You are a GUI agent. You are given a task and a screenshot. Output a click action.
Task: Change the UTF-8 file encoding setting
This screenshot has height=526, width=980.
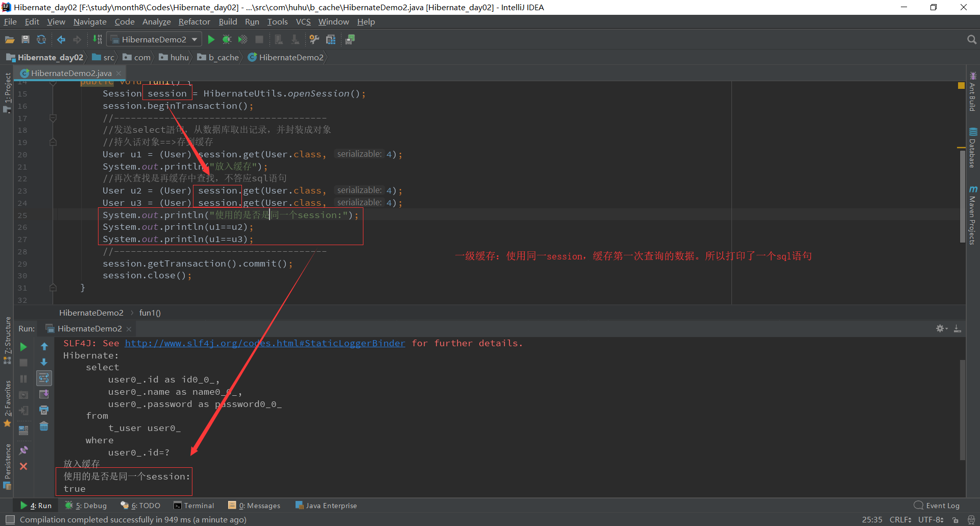tap(931, 520)
